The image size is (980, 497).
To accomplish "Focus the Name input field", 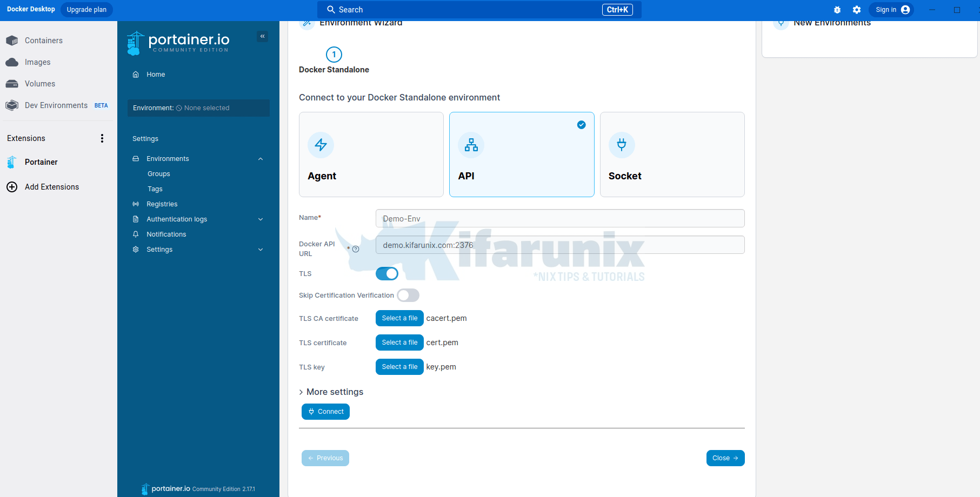I will pyautogui.click(x=560, y=218).
